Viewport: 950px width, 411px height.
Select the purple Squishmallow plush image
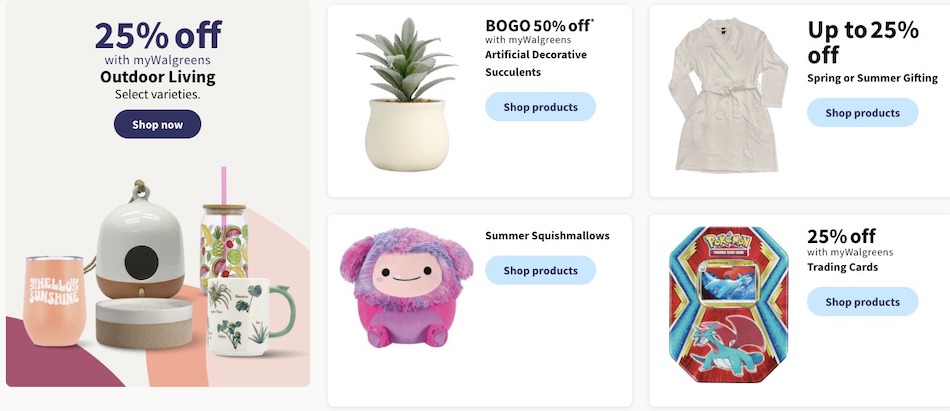404,286
